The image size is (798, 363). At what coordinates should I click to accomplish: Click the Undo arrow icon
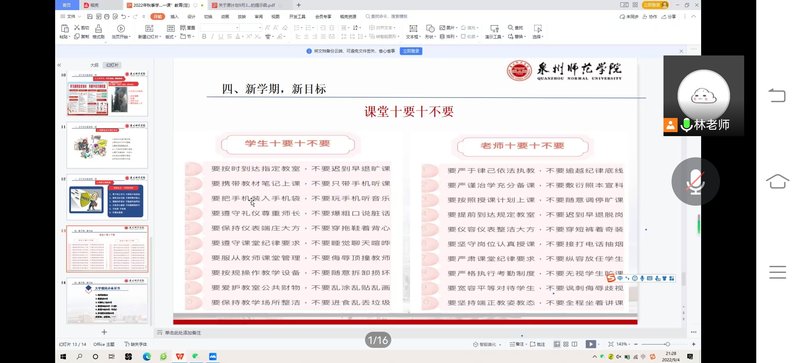(124, 17)
